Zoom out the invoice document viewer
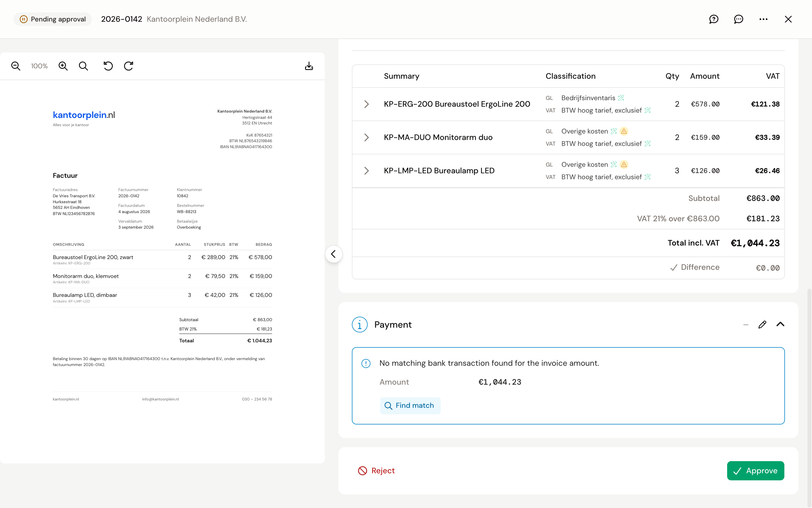 click(16, 66)
